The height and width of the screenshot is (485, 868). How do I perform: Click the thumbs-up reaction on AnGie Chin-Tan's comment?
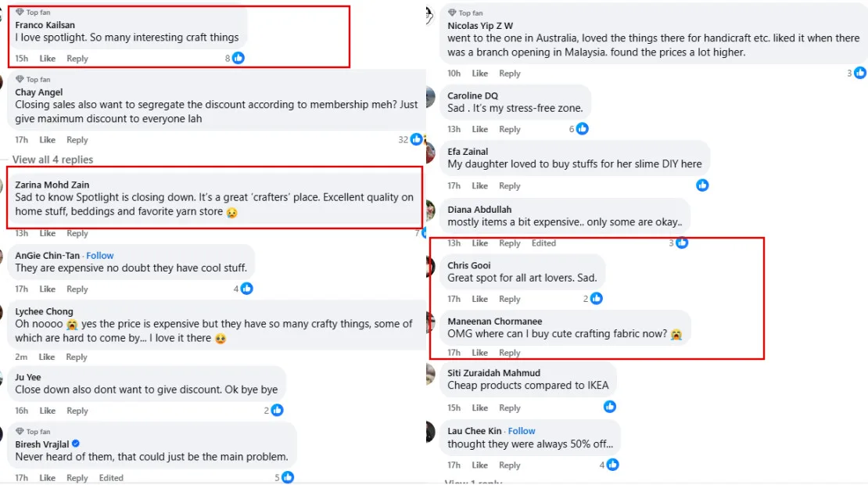click(x=247, y=289)
